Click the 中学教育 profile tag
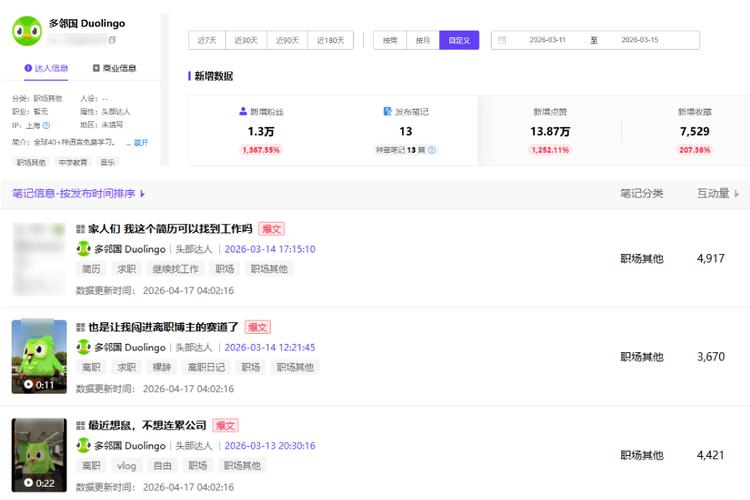Viewport: 750px width, 500px height. (x=73, y=162)
